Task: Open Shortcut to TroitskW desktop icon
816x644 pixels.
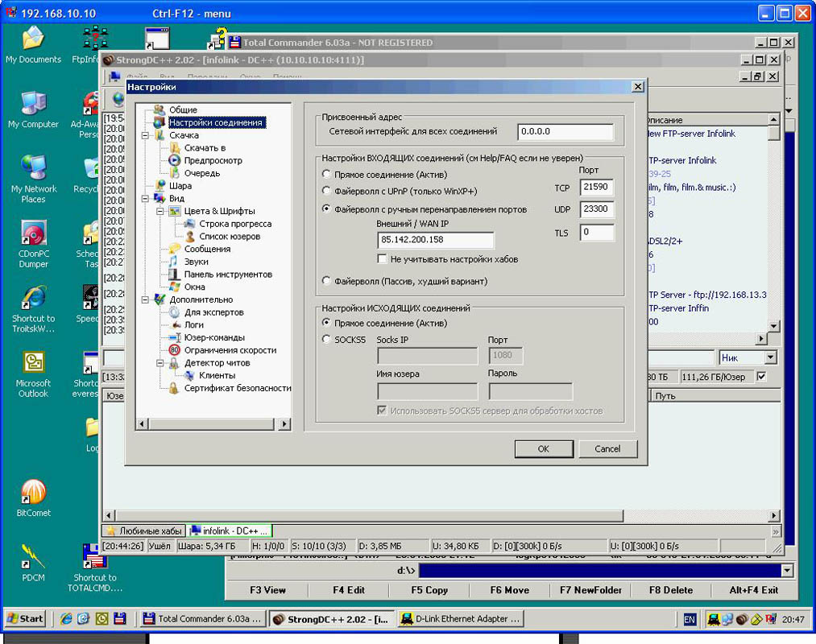Action: (x=33, y=309)
